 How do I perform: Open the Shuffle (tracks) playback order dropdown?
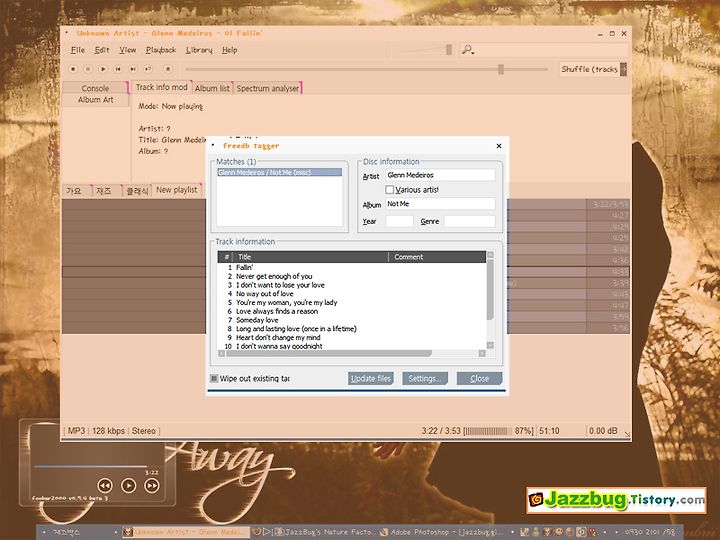(623, 69)
